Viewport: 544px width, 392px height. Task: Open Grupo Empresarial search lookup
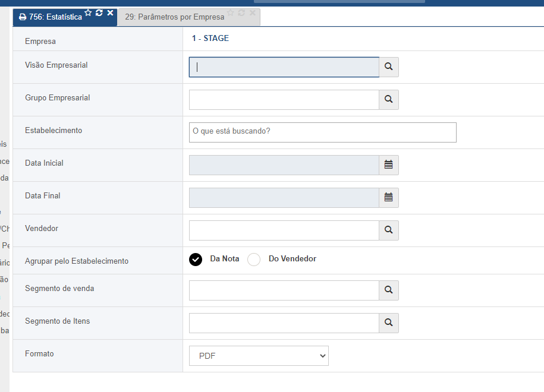click(389, 99)
